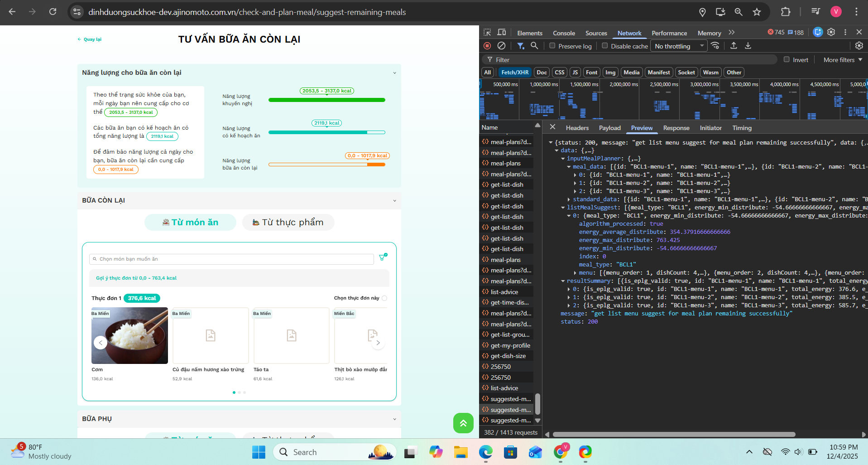Toggle Disable cache checkbox

tap(604, 46)
